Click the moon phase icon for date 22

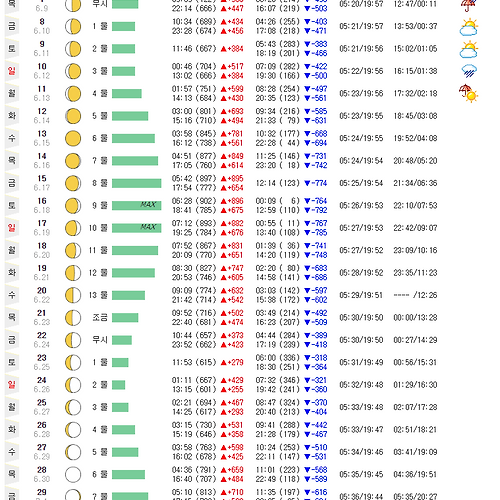(73, 340)
